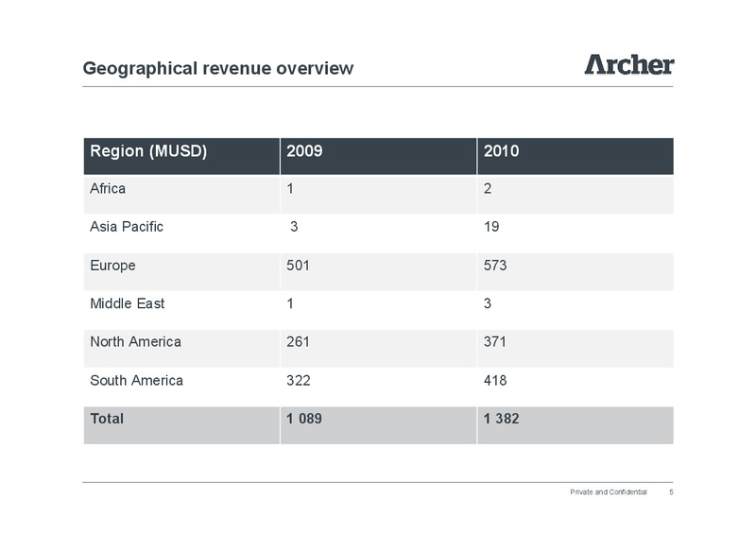Click the 2010 total '1 382'

[502, 419]
